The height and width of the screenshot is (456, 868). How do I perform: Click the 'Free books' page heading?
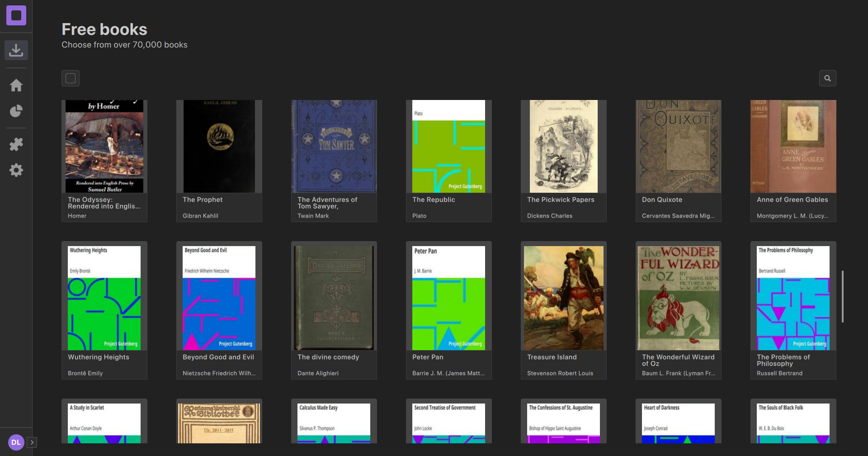pos(104,29)
